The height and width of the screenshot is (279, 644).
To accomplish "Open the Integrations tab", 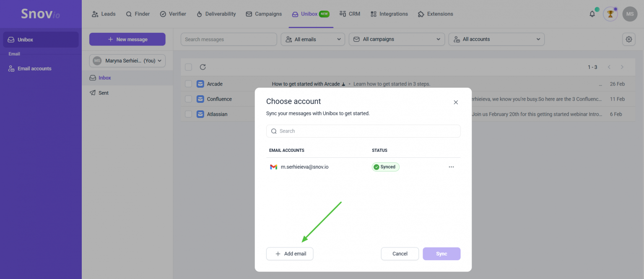I will tap(389, 14).
